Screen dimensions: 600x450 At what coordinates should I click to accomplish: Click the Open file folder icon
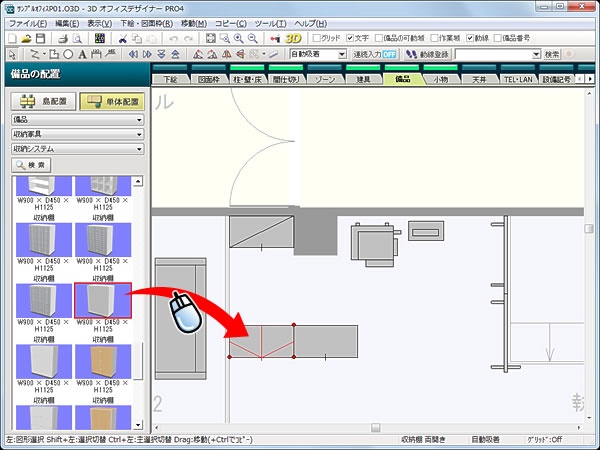tap(27, 38)
